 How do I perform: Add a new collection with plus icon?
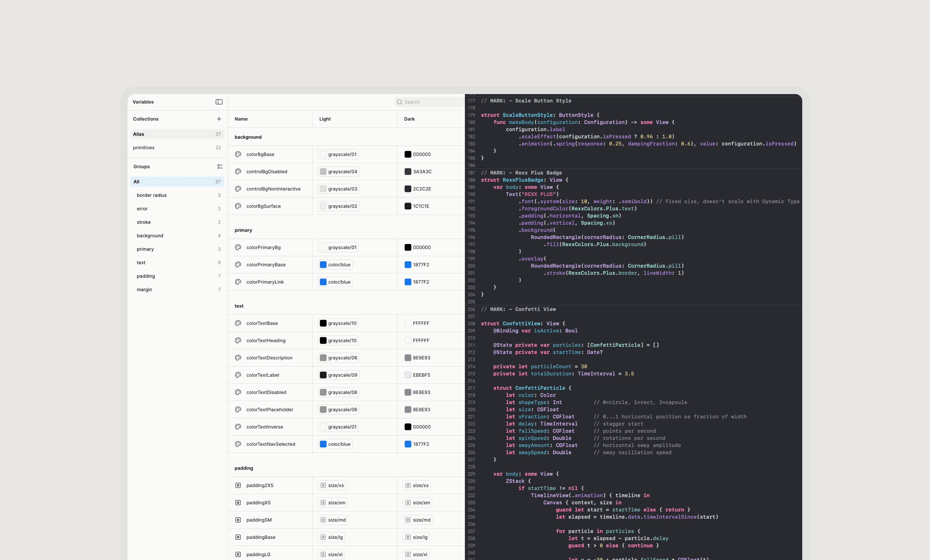tap(219, 119)
